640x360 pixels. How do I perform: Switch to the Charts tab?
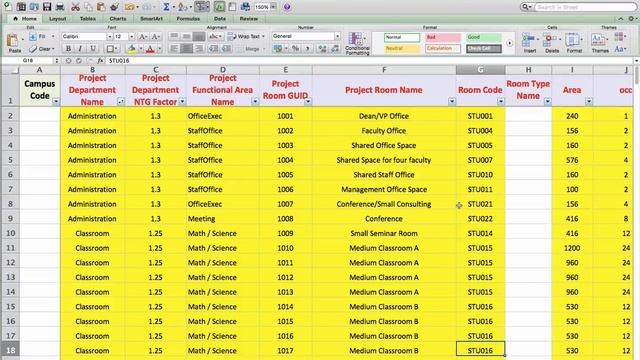(118, 18)
